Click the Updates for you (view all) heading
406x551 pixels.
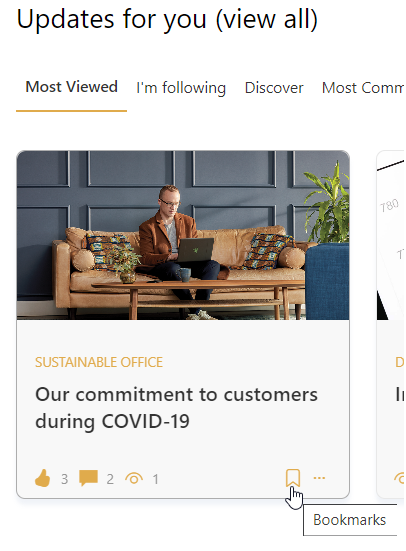167,19
